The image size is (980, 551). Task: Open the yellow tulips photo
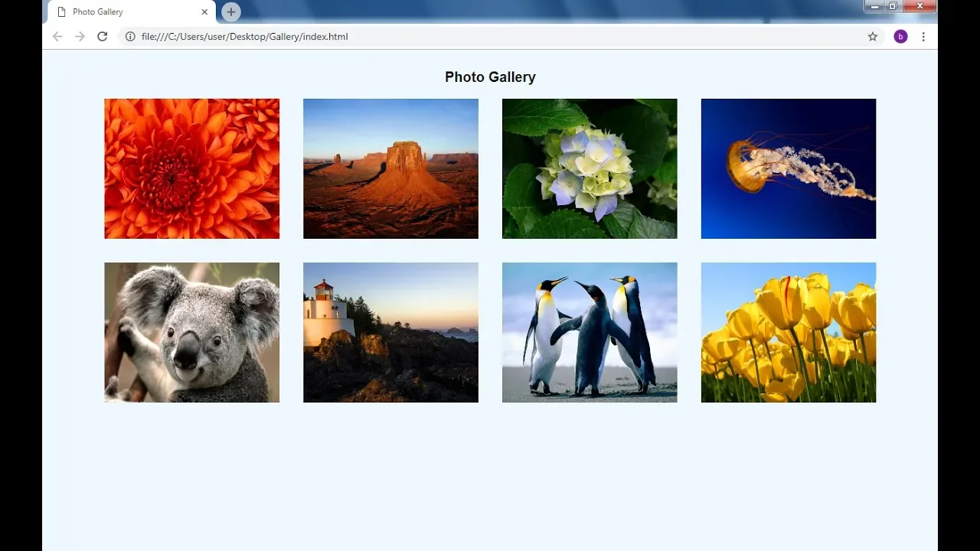click(x=789, y=332)
